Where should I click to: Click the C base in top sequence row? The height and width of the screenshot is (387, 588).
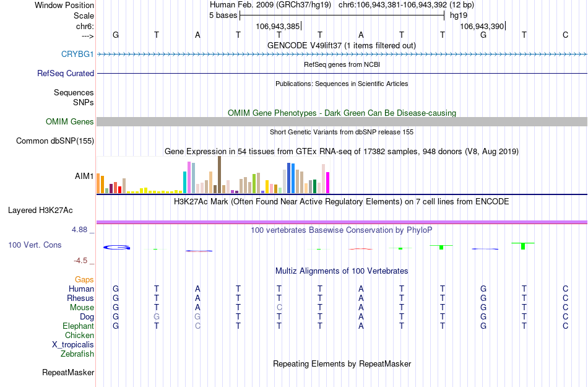565,35
